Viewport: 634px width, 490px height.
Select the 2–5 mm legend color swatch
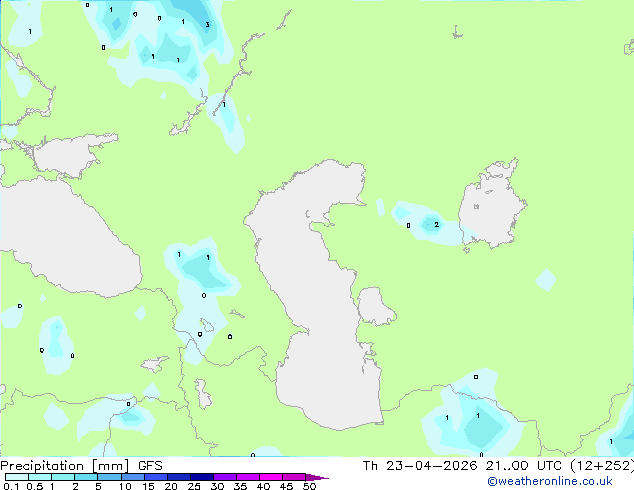86,477
